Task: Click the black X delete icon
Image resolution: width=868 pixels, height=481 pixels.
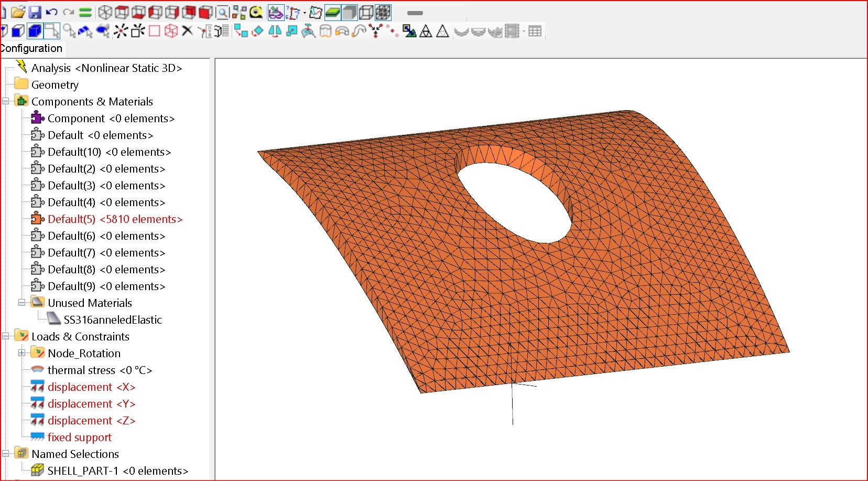Action: click(187, 31)
